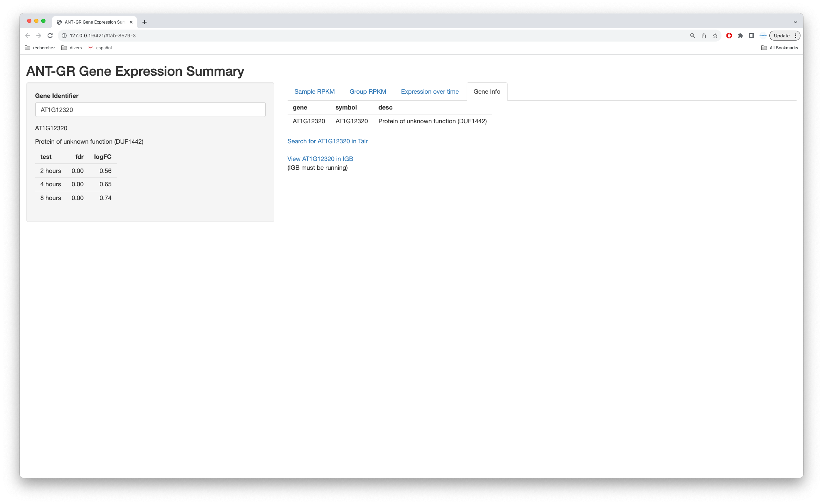Click the red Opera extension icon

click(x=729, y=36)
